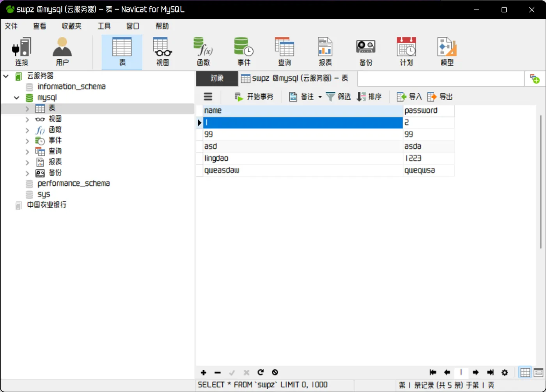546x392 pixels.
Task: Open the 工具 menu
Action: click(x=104, y=26)
